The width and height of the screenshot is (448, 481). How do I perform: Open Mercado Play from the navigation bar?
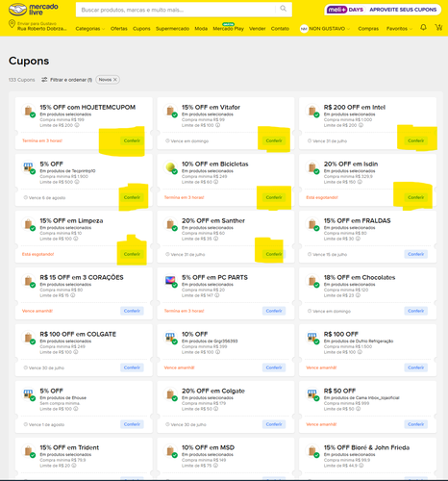pos(228,29)
